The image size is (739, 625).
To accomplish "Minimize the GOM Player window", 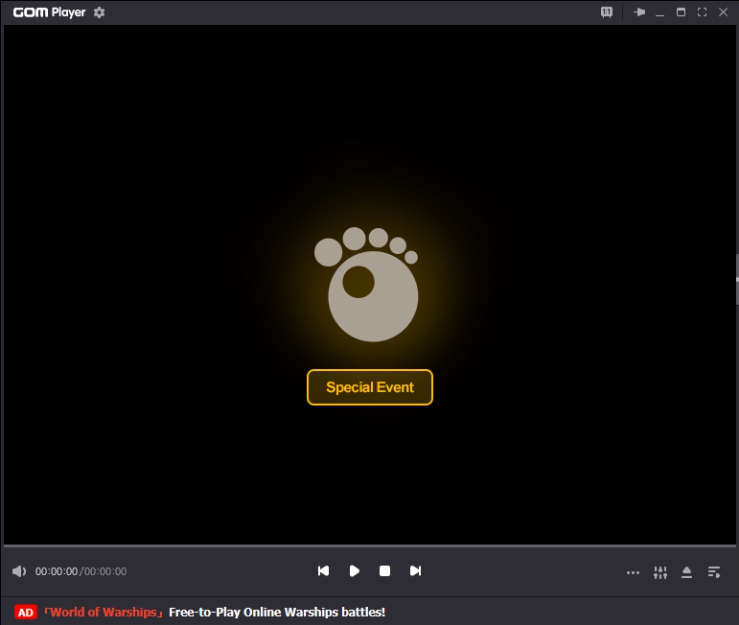I will [x=660, y=14].
